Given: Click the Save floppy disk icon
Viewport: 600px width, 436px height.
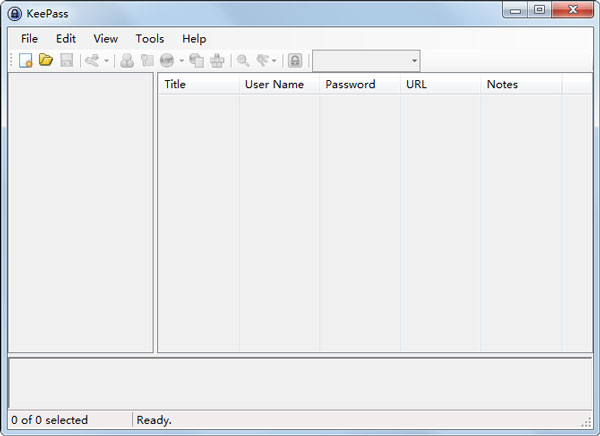Looking at the screenshot, I should pos(66,60).
